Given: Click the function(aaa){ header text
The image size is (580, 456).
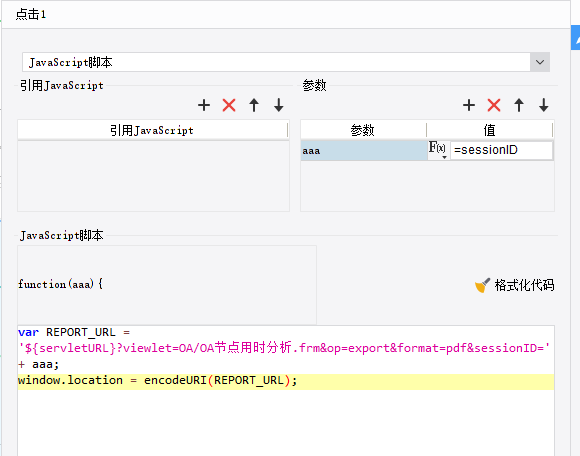Looking at the screenshot, I should 60,284.
